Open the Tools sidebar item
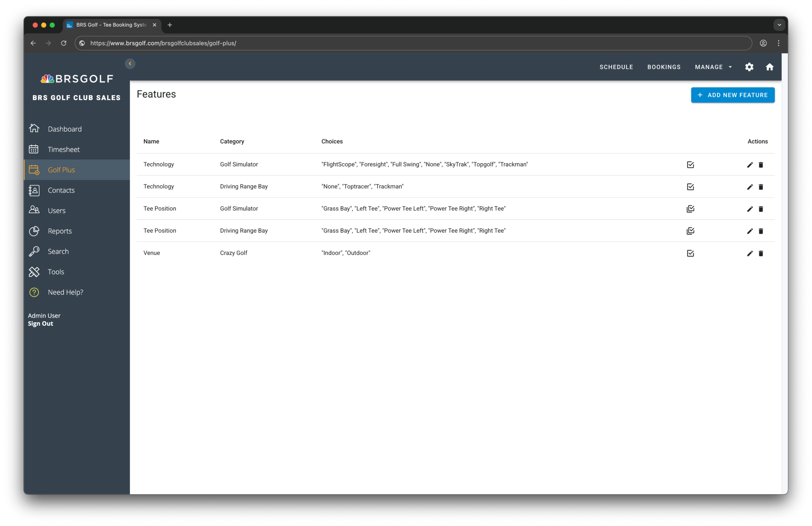This screenshot has width=812, height=526. 56,272
